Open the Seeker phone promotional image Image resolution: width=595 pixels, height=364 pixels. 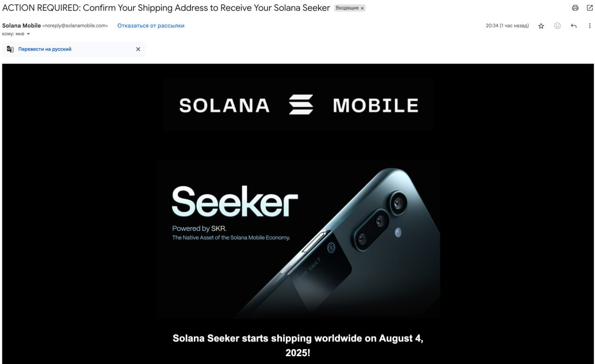(298, 239)
